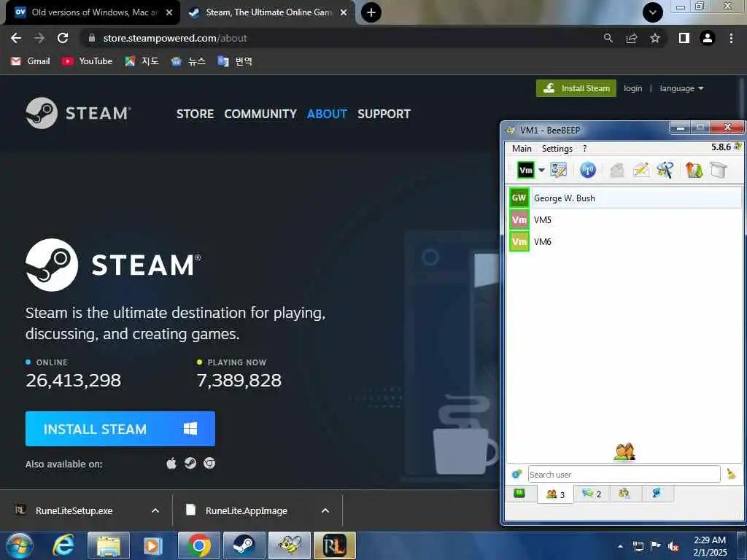The image size is (747, 560).
Task: Switch to the blue network tab in BeeBEEP
Action: click(x=657, y=494)
